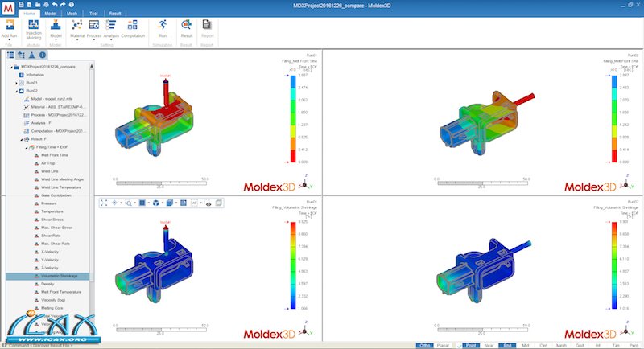Open the Add Run dropdown arrow
Screen dimensions: 644x349
click(x=9, y=40)
